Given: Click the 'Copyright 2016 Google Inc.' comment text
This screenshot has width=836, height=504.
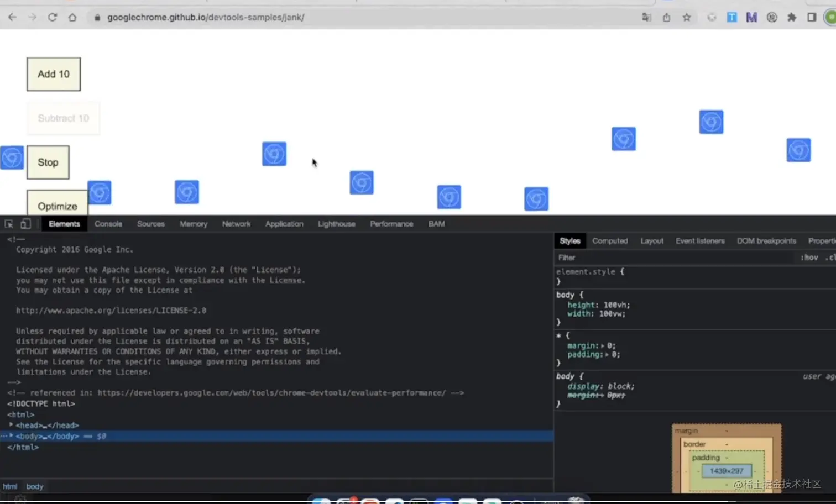Looking at the screenshot, I should click(x=75, y=250).
